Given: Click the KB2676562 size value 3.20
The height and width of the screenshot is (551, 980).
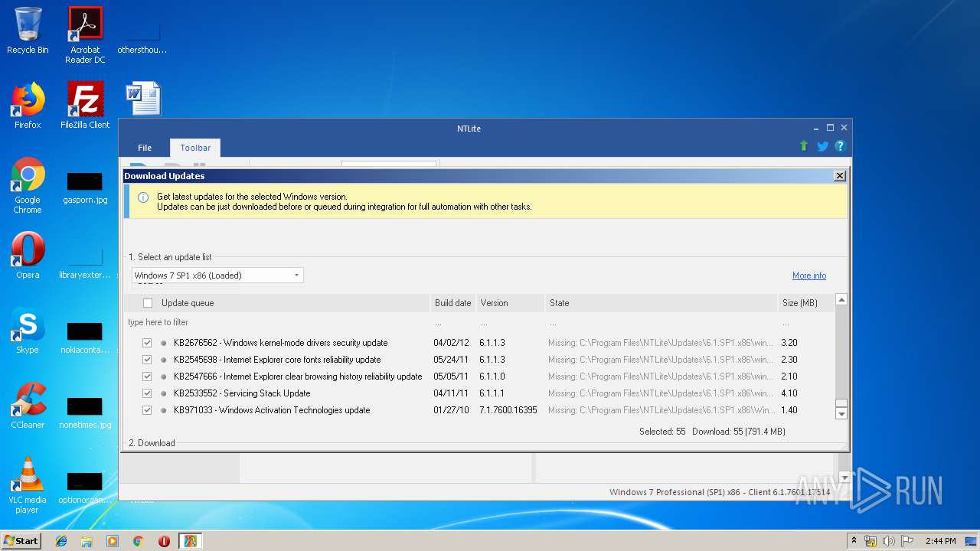Looking at the screenshot, I should click(789, 343).
